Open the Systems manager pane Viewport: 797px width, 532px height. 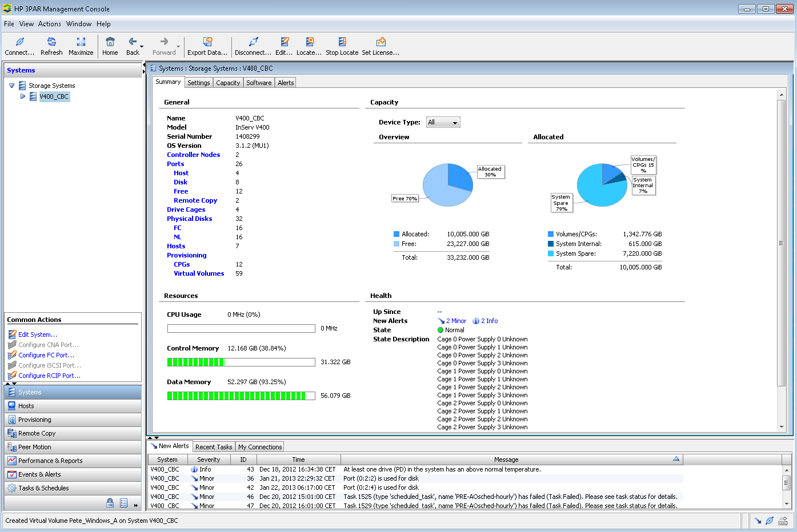73,392
